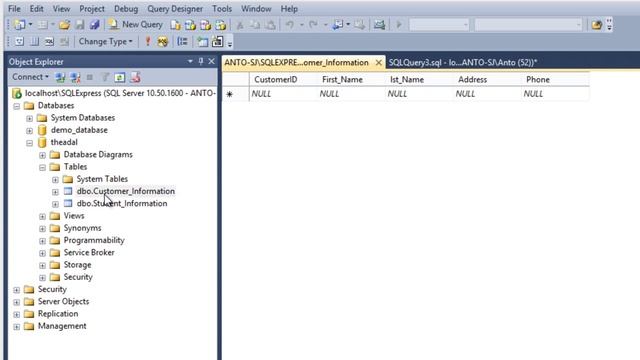This screenshot has height=360, width=640.
Task: Toggle Object Explorer auto-hide pin
Action: pyautogui.click(x=201, y=62)
